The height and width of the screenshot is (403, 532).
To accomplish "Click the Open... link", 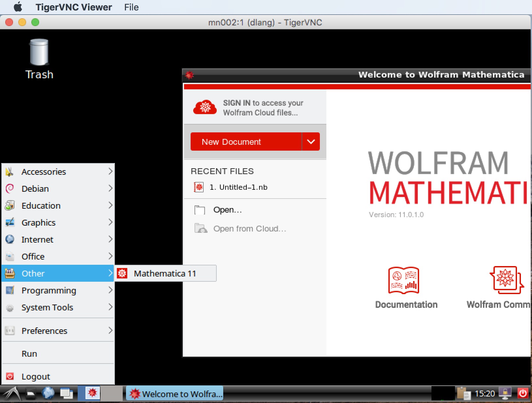I will point(227,210).
